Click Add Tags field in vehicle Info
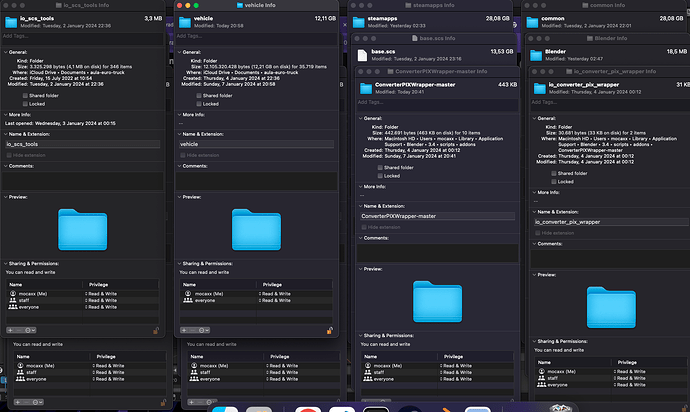Viewport: 690px width, 412px height. point(256,37)
